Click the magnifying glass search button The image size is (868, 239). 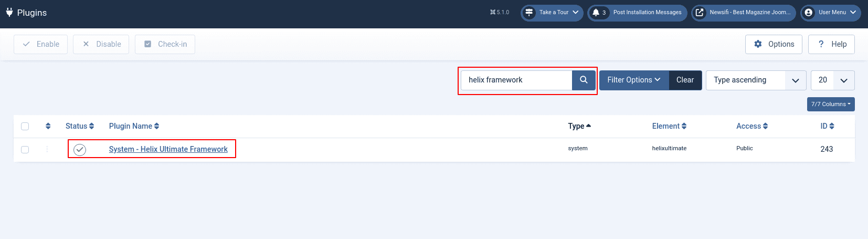(584, 80)
